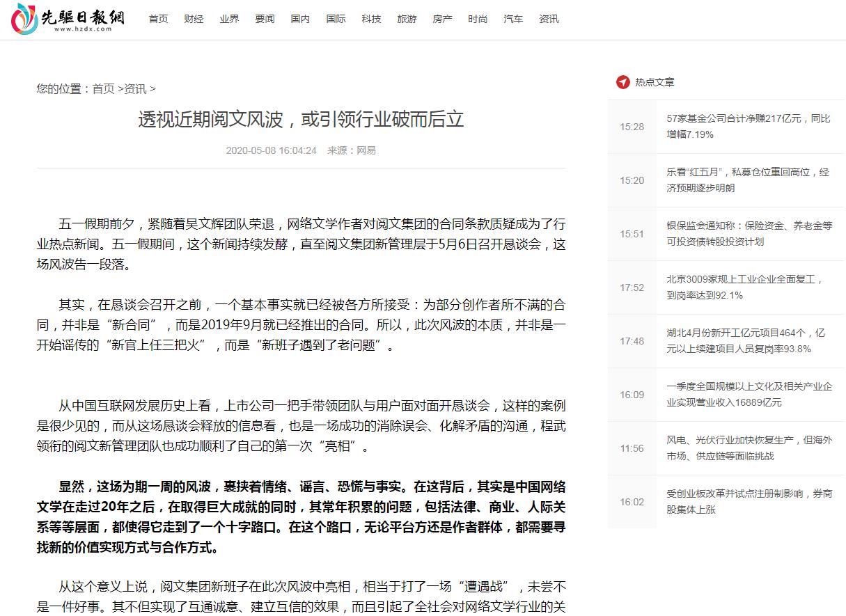Screen dimensions: 846x616
Task: Click the publish date 2020-05-08 16:04:24
Action: click(x=271, y=150)
